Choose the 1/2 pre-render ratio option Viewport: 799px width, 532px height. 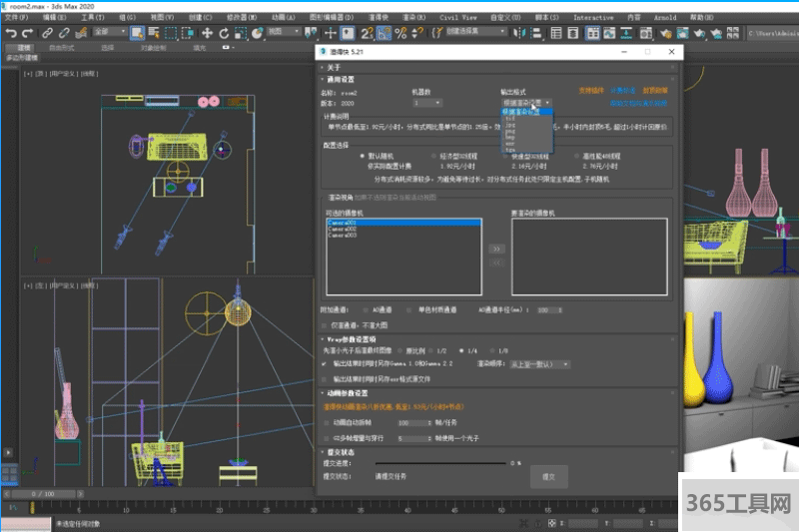click(x=429, y=350)
